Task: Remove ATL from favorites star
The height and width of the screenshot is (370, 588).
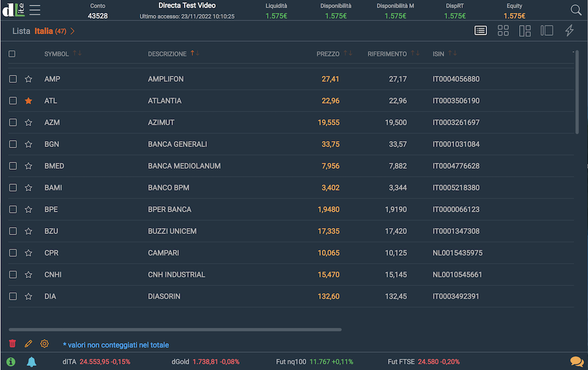Action: coord(29,101)
